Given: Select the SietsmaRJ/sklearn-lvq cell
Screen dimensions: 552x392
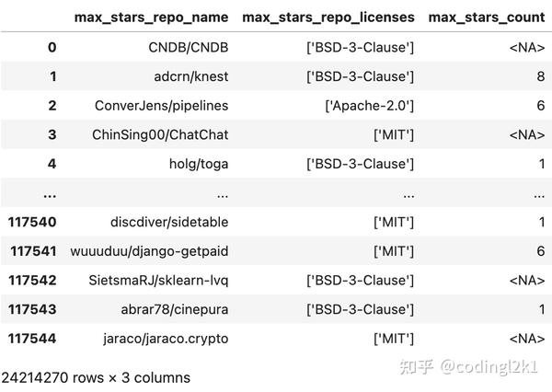Looking at the screenshot, I should [158, 281].
